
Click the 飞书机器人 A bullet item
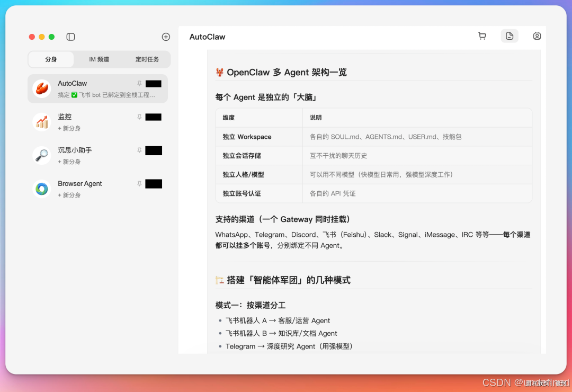pos(278,321)
